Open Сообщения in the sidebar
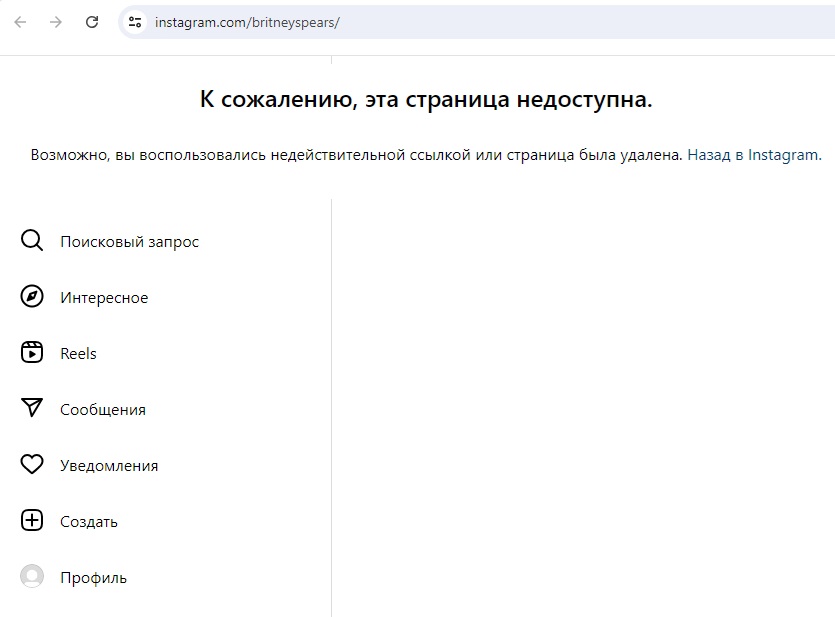This screenshot has width=835, height=617. [x=103, y=410]
